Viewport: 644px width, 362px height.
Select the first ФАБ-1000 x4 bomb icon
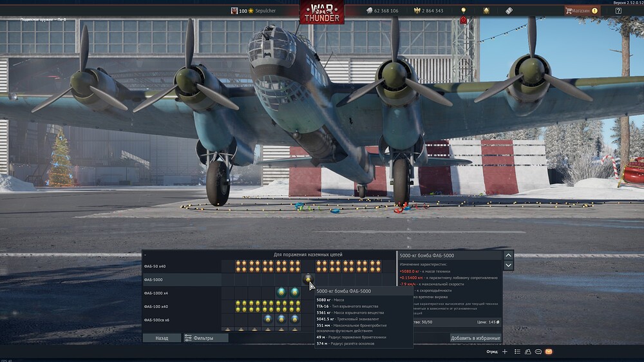pos(281,292)
